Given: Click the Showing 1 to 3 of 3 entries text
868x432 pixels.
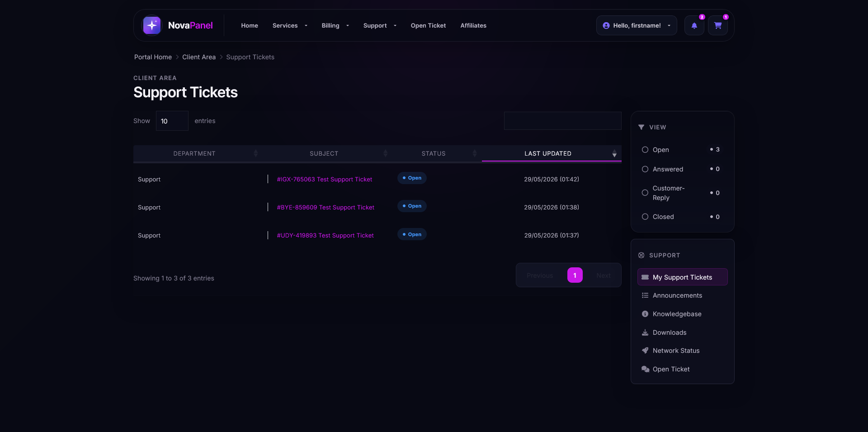Looking at the screenshot, I should coord(174,278).
